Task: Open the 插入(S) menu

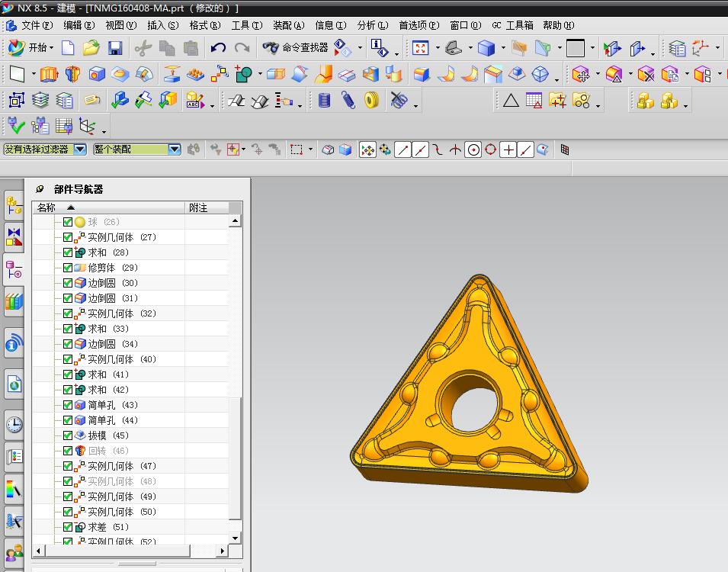Action: coord(163,25)
